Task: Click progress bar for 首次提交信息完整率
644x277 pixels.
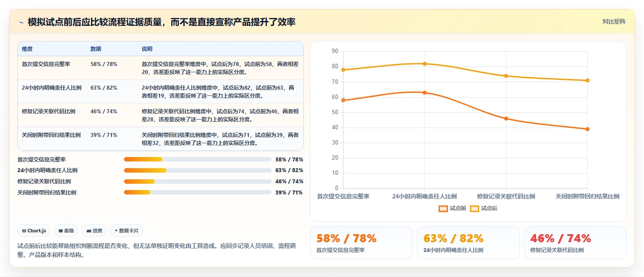Action: pyautogui.click(x=198, y=159)
